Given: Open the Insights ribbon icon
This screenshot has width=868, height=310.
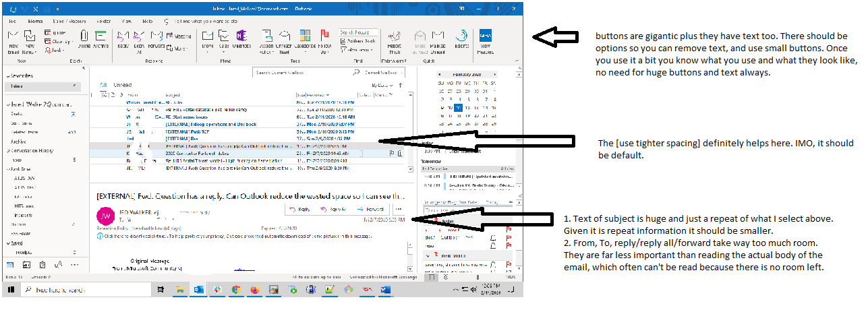Looking at the screenshot, I should pos(462,40).
